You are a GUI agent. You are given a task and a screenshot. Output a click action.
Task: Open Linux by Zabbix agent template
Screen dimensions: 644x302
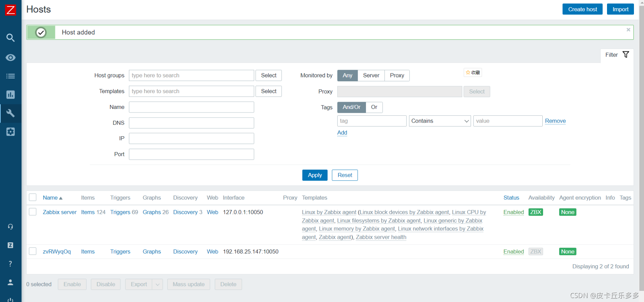point(329,212)
